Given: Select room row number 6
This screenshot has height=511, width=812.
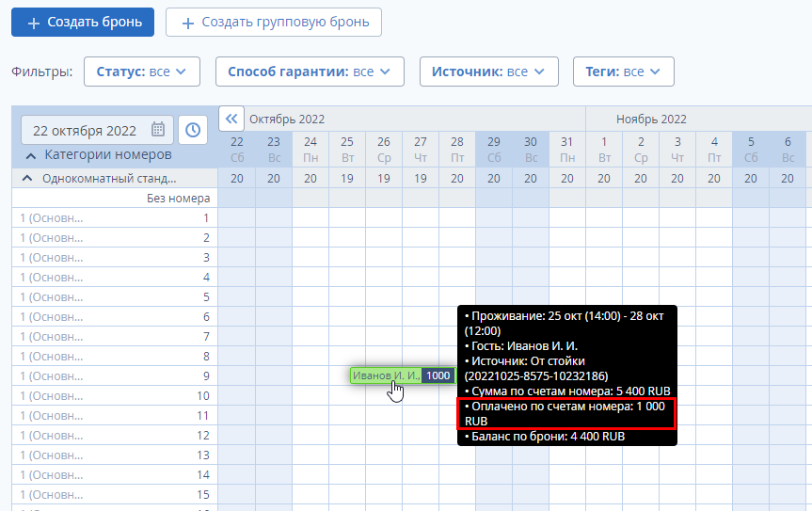Looking at the screenshot, I should click(115, 316).
